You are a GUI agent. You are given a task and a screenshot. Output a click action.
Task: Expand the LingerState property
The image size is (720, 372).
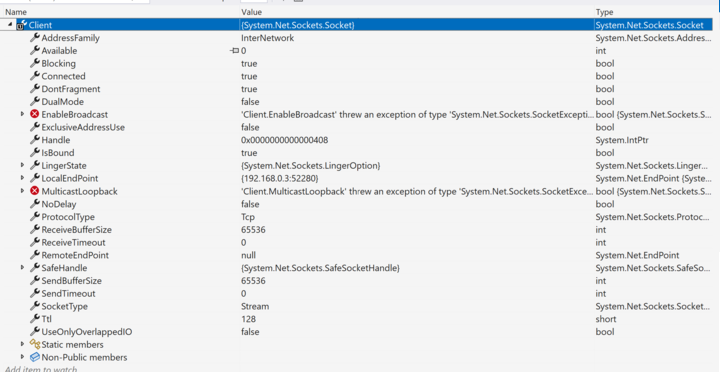coord(22,165)
